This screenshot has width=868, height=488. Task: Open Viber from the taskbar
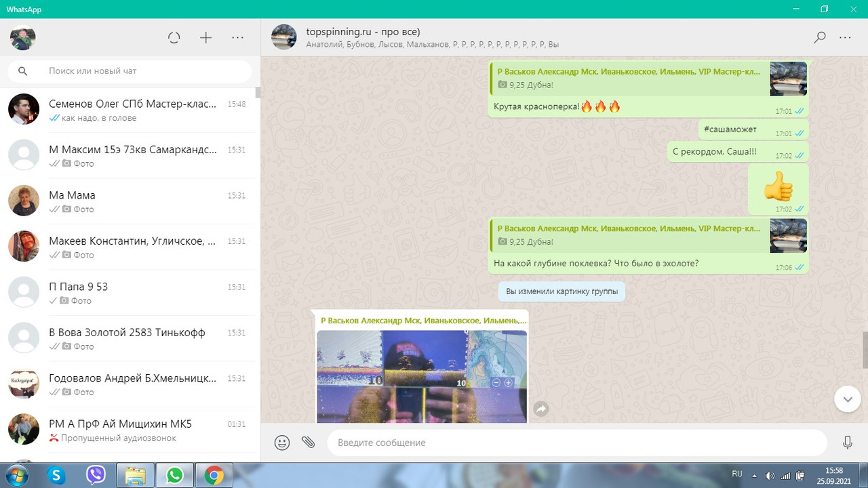pyautogui.click(x=96, y=475)
